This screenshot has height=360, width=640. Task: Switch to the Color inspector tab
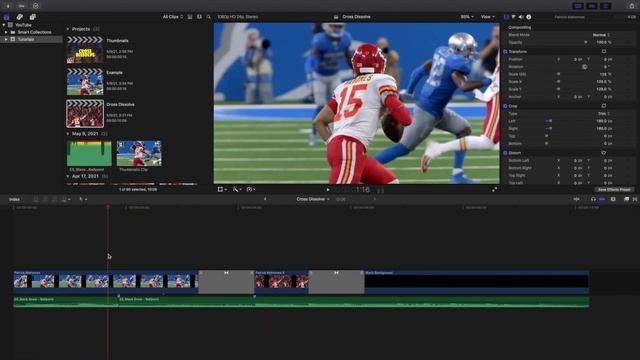click(x=513, y=17)
